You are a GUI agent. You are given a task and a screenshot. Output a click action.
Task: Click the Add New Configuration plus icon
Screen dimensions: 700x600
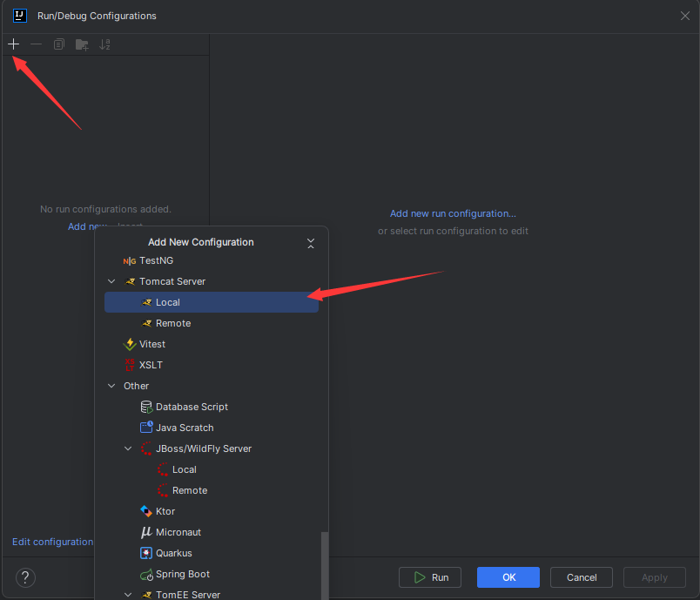(13, 44)
